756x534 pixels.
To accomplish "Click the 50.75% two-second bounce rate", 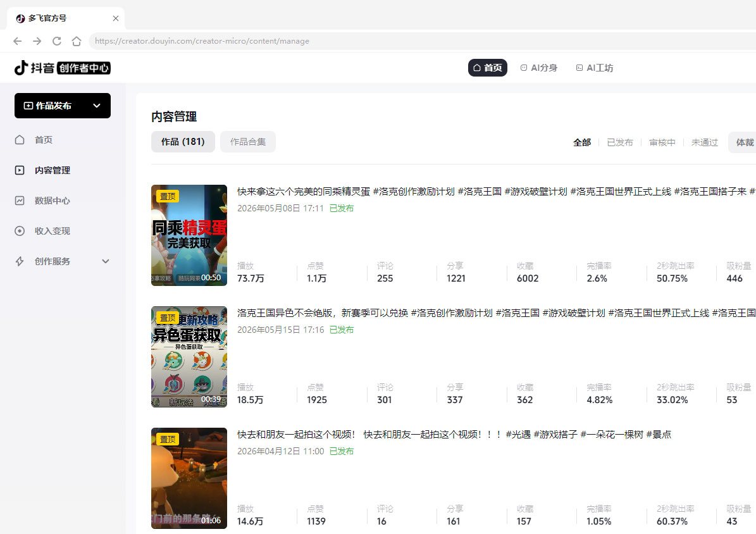I will click(x=672, y=278).
